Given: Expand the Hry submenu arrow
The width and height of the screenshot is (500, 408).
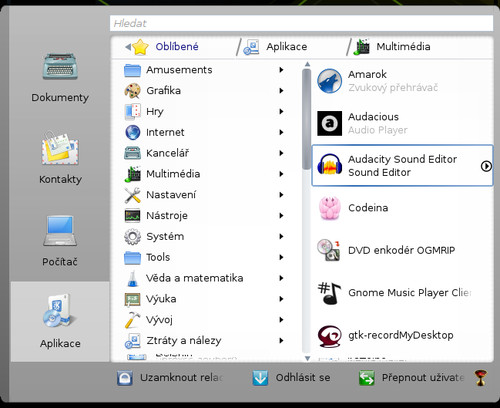Looking at the screenshot, I should [281, 111].
